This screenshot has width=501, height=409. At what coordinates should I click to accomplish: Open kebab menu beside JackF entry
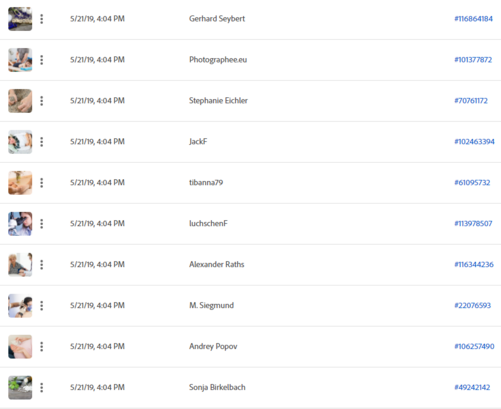[x=42, y=142]
